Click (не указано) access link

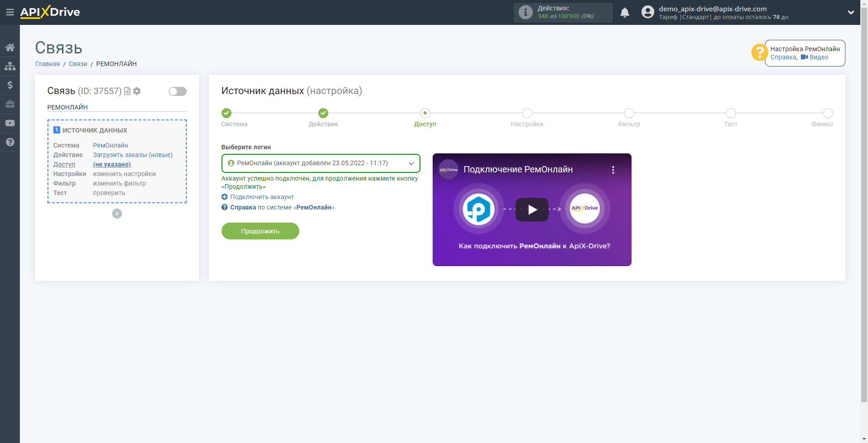coord(112,164)
